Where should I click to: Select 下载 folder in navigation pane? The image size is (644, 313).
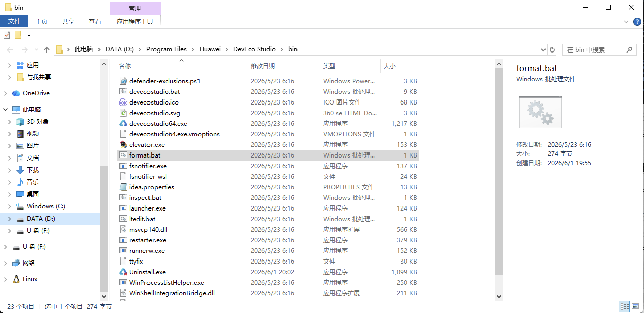tap(33, 170)
